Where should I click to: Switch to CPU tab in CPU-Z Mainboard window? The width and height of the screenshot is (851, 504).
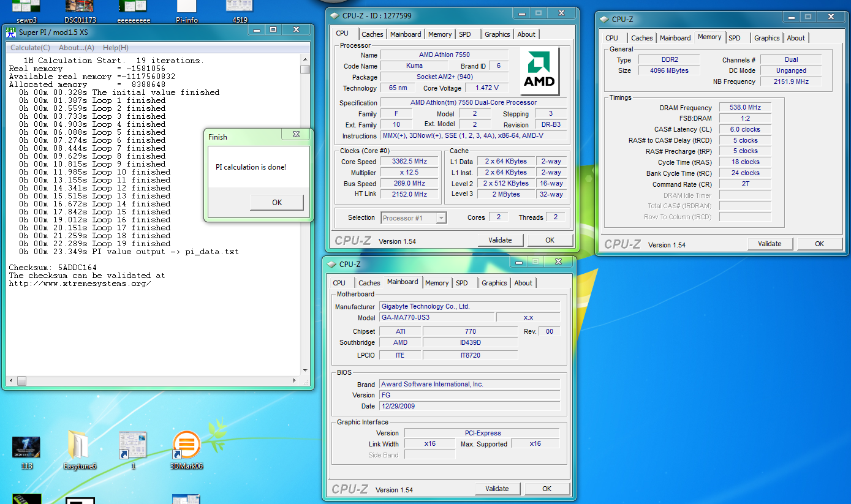pos(339,283)
